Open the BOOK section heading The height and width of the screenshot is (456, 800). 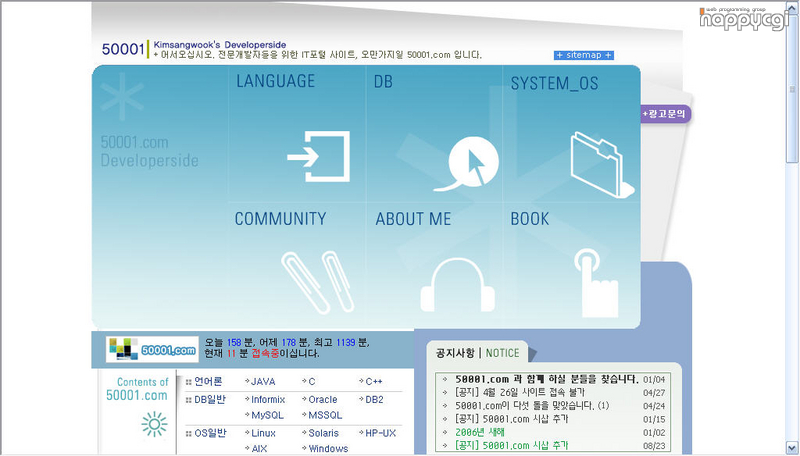(x=530, y=219)
